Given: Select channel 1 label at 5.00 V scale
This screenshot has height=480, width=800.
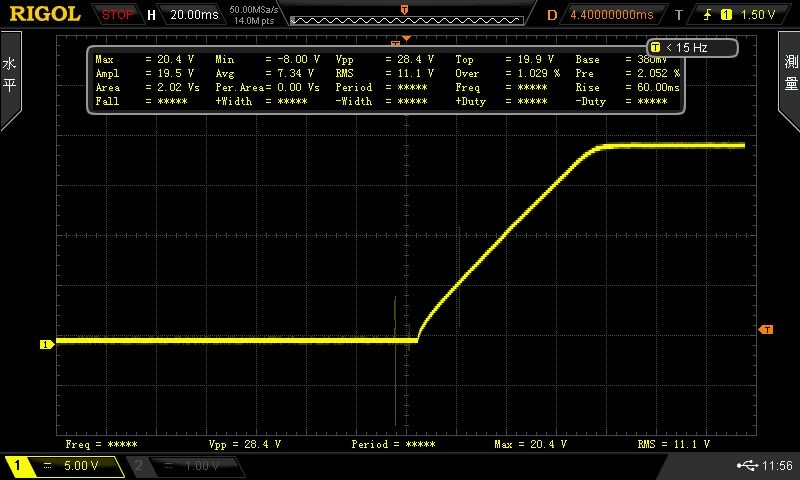Looking at the screenshot, I should (x=64, y=466).
